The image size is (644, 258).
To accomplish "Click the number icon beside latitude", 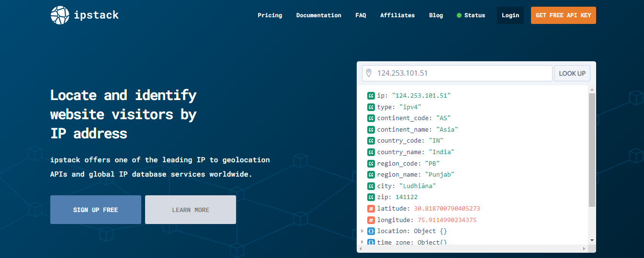I will pos(371,209).
